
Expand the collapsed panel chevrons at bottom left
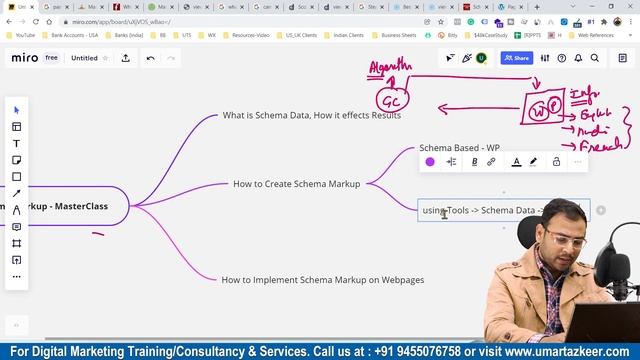(16, 325)
